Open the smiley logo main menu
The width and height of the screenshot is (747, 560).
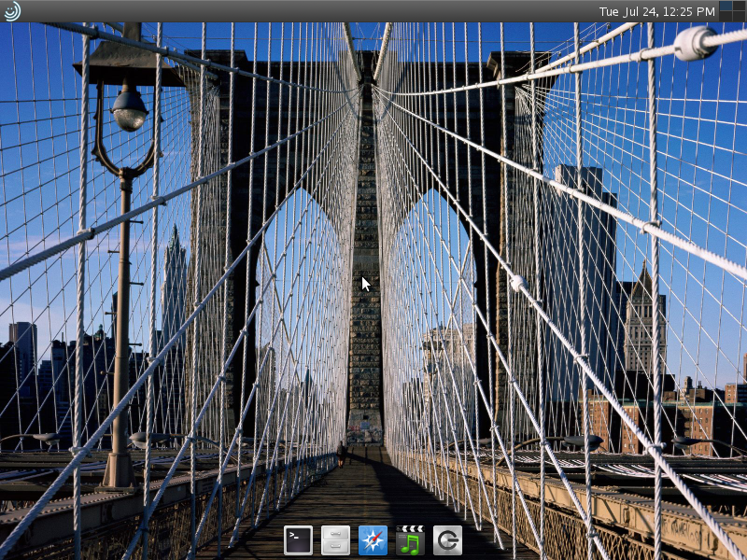tap(12, 11)
